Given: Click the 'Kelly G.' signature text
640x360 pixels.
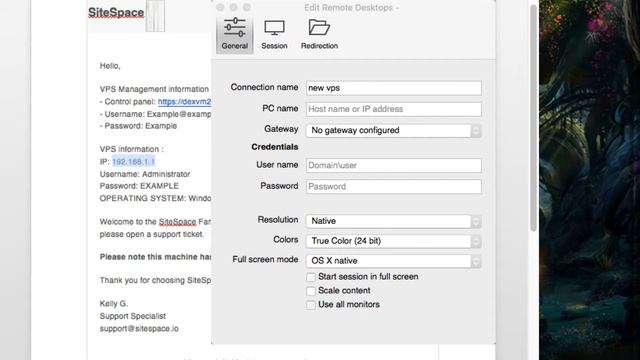Looking at the screenshot, I should (114, 304).
